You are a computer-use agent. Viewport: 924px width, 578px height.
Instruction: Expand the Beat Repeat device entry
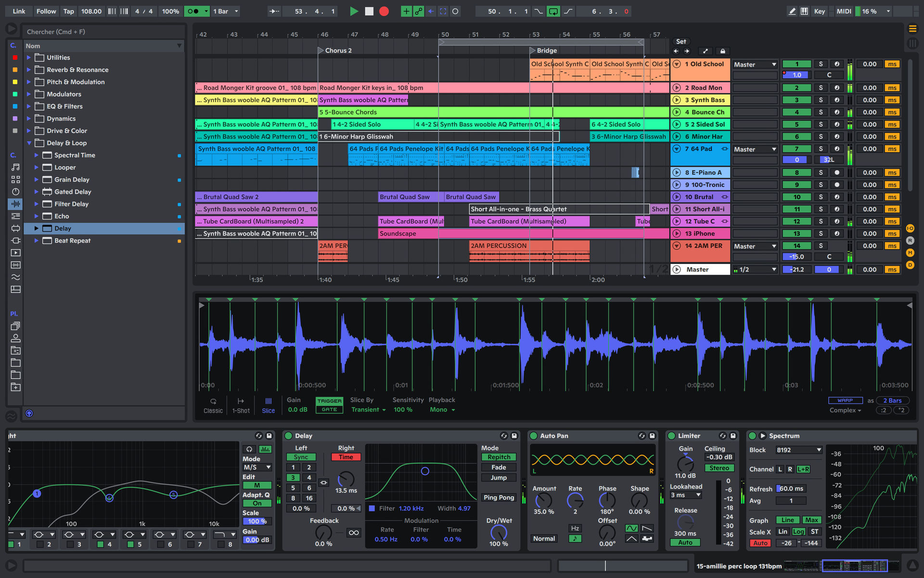pos(36,240)
